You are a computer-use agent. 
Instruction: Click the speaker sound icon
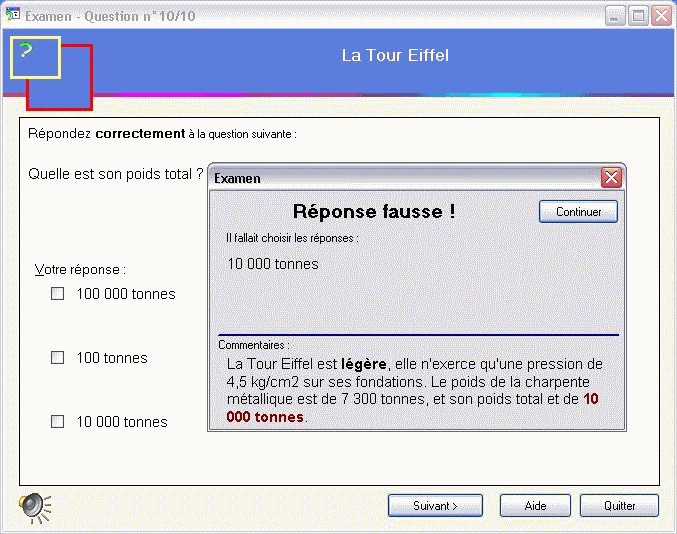[35, 508]
